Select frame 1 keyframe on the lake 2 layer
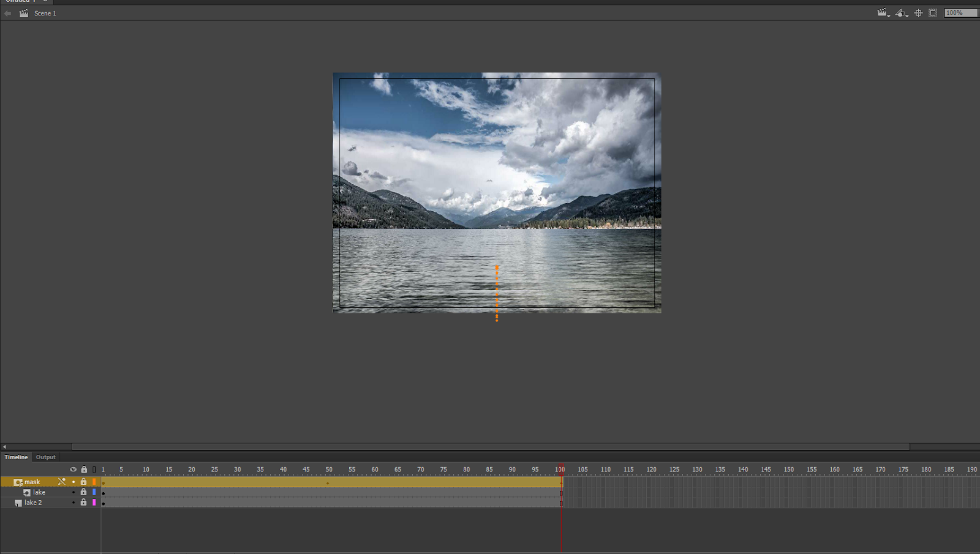Viewport: 980px width, 554px height. point(104,503)
